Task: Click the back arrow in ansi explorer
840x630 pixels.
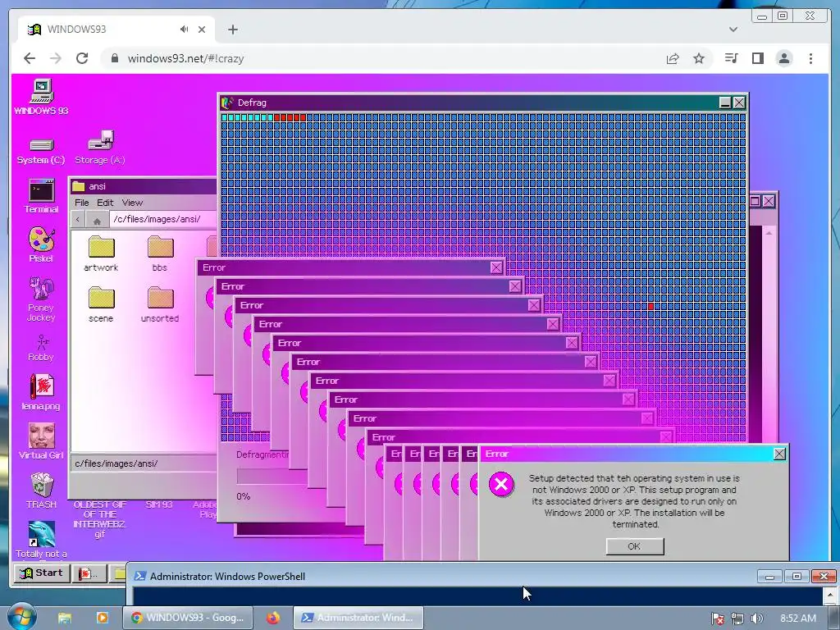Action: (78, 220)
